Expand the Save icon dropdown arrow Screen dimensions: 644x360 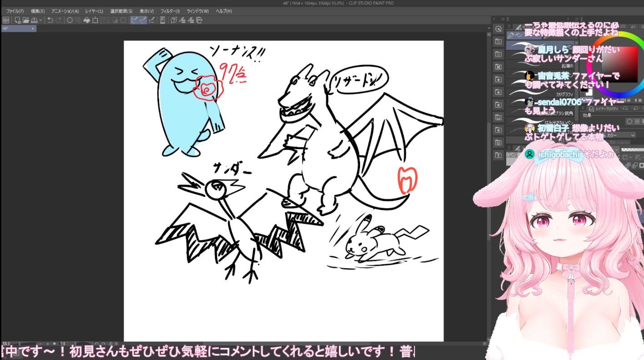tap(41, 20)
